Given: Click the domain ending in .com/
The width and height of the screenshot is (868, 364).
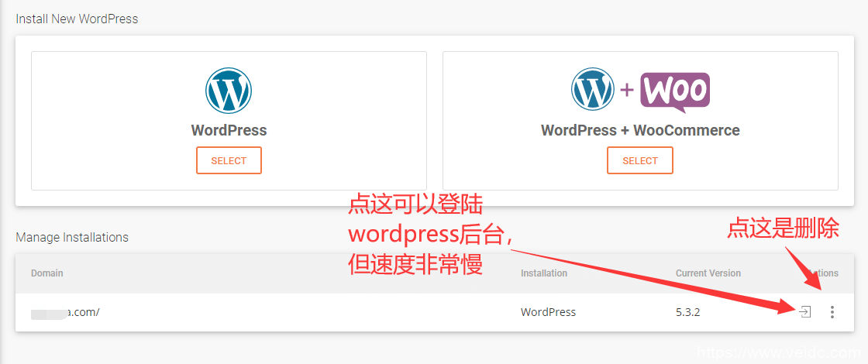Looking at the screenshot, I should click(x=65, y=312).
